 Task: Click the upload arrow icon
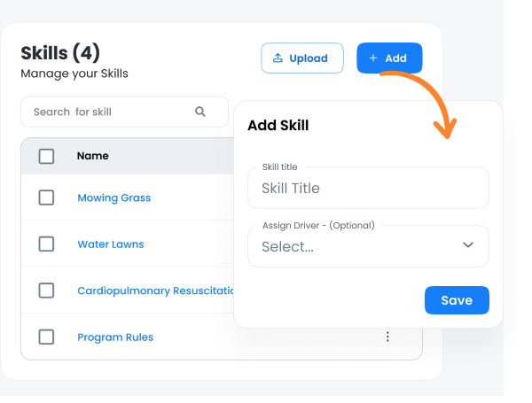[278, 58]
